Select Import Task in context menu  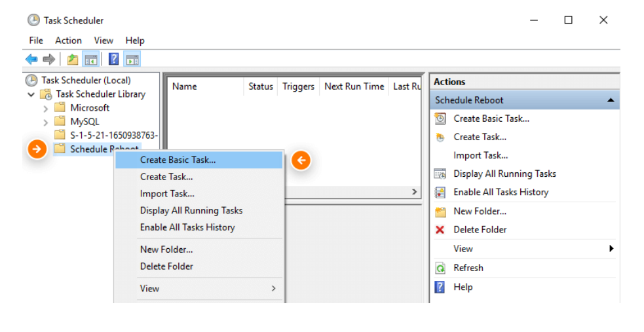[167, 194]
